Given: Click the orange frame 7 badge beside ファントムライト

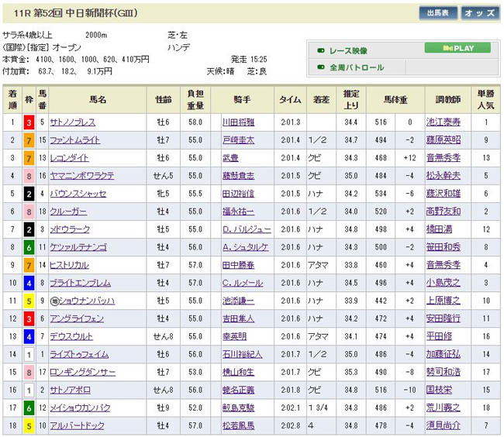Looking at the screenshot, I should pos(29,139).
